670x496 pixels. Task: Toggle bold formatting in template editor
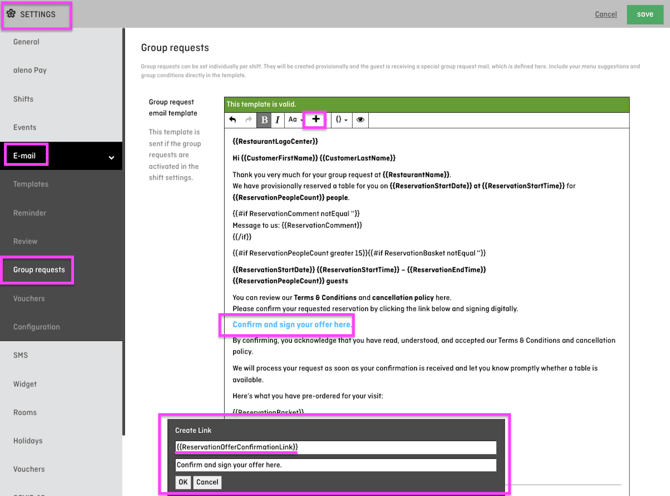(264, 120)
